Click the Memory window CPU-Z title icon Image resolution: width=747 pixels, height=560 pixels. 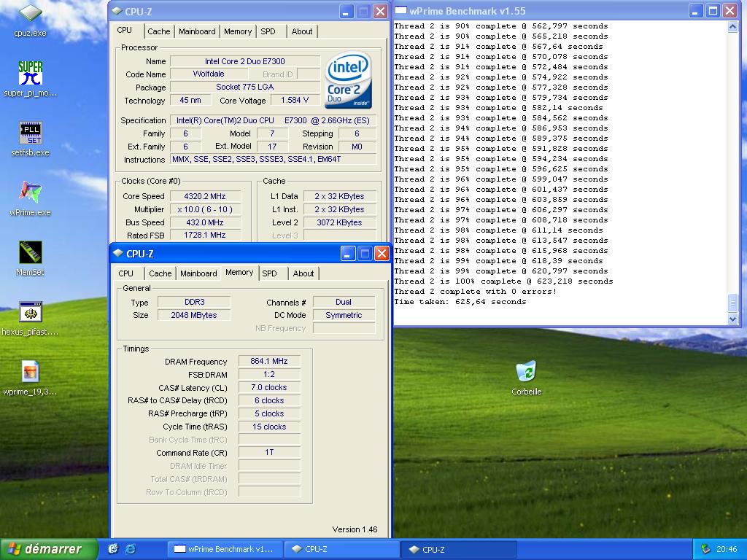point(119,253)
